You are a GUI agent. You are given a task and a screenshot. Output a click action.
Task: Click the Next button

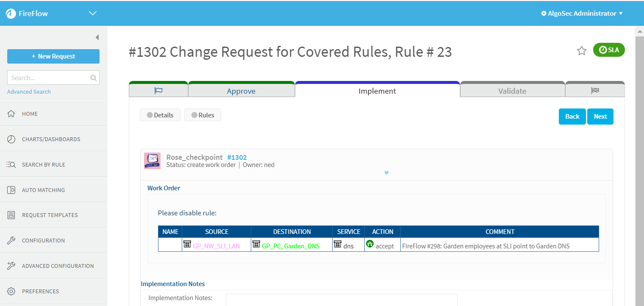[600, 117]
